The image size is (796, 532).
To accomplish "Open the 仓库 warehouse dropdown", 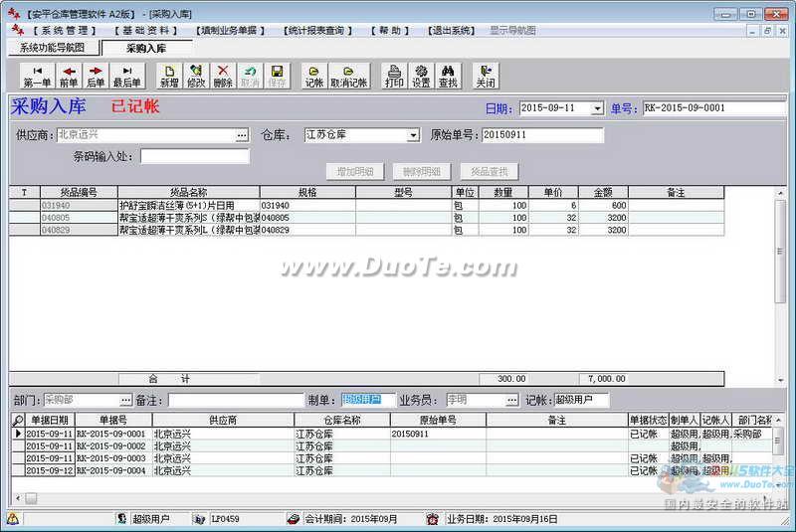I will [x=413, y=135].
